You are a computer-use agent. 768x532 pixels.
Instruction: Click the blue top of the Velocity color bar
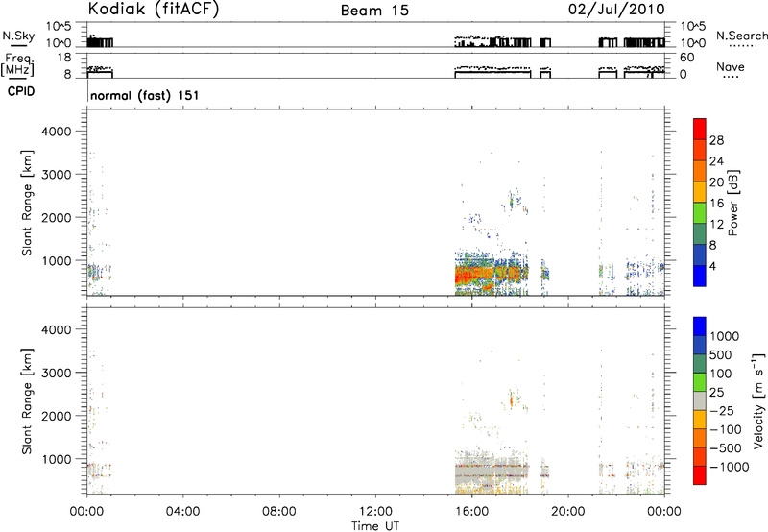[x=700, y=326]
